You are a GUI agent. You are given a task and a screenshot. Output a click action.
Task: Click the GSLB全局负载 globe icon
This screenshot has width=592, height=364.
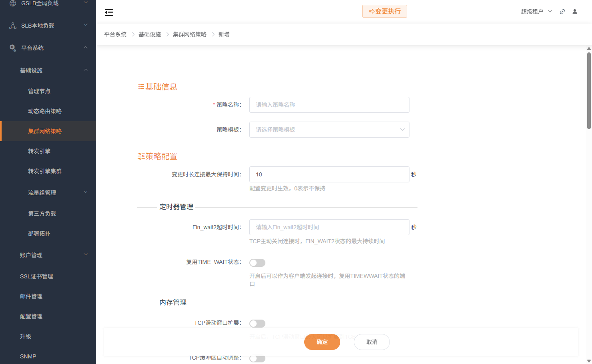click(12, 3)
